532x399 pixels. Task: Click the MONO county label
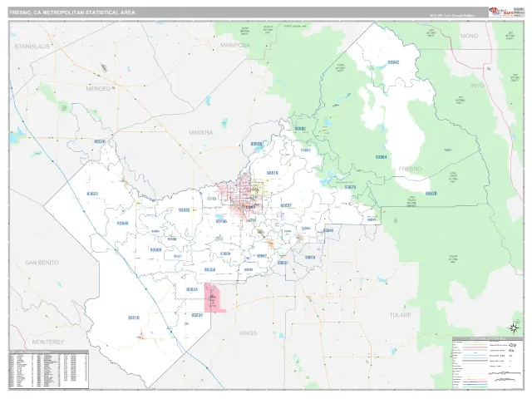(x=469, y=36)
